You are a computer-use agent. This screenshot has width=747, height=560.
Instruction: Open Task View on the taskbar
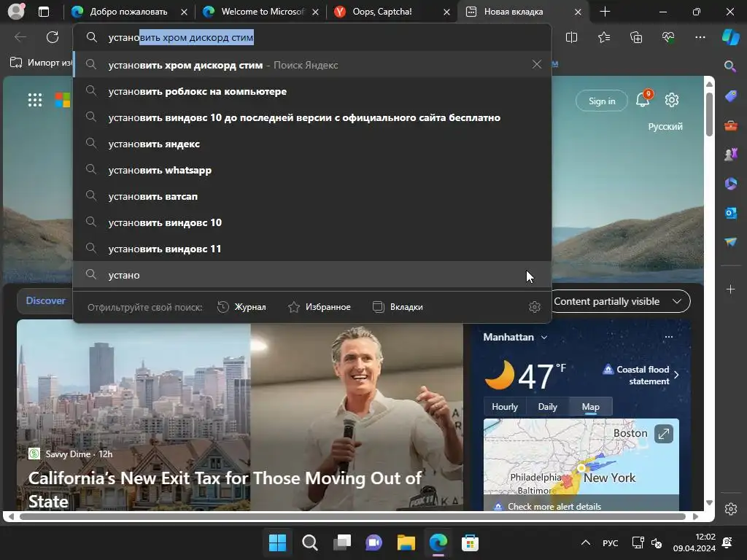[x=342, y=542]
